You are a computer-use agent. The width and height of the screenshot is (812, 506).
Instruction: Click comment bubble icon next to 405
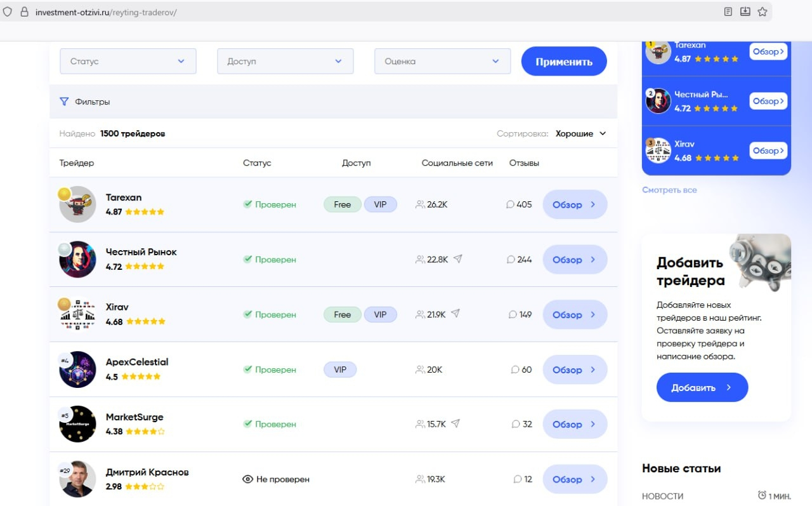510,204
